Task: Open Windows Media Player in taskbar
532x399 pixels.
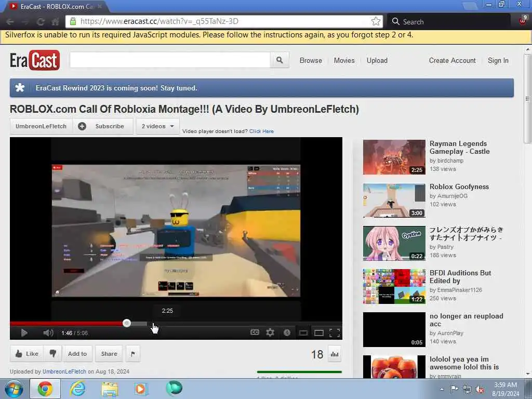Action: (x=140, y=389)
